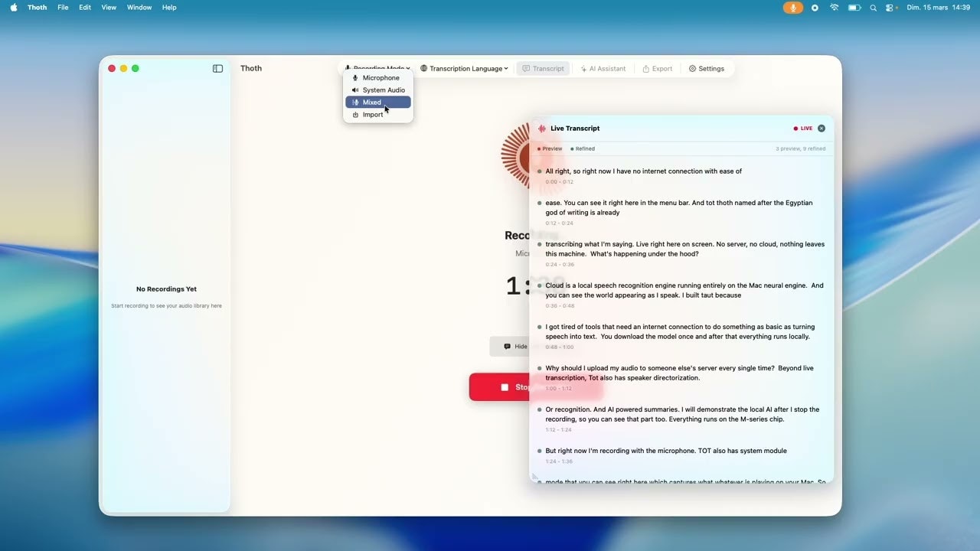Screen dimensions: 980x551
Task: Click the '0:24 - 0:36' timestamp
Action: coord(559,265)
